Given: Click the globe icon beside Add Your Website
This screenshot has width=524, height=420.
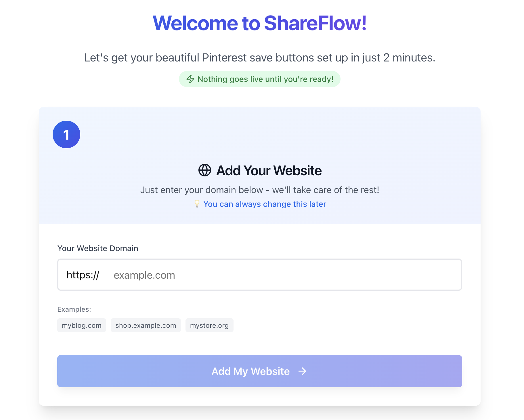Looking at the screenshot, I should click(x=204, y=170).
